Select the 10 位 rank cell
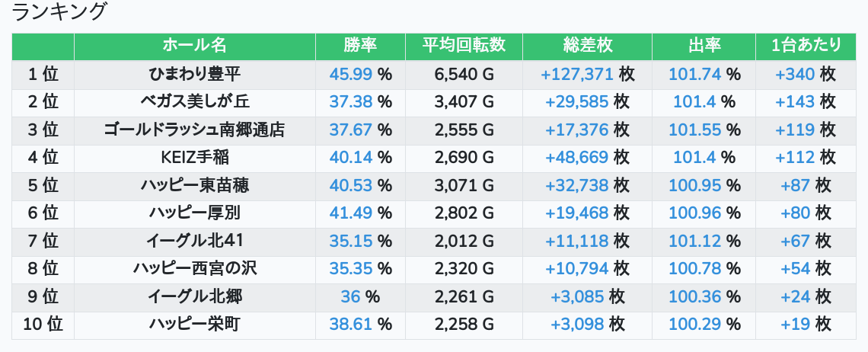Image resolution: width=868 pixels, height=352 pixels. [43, 325]
